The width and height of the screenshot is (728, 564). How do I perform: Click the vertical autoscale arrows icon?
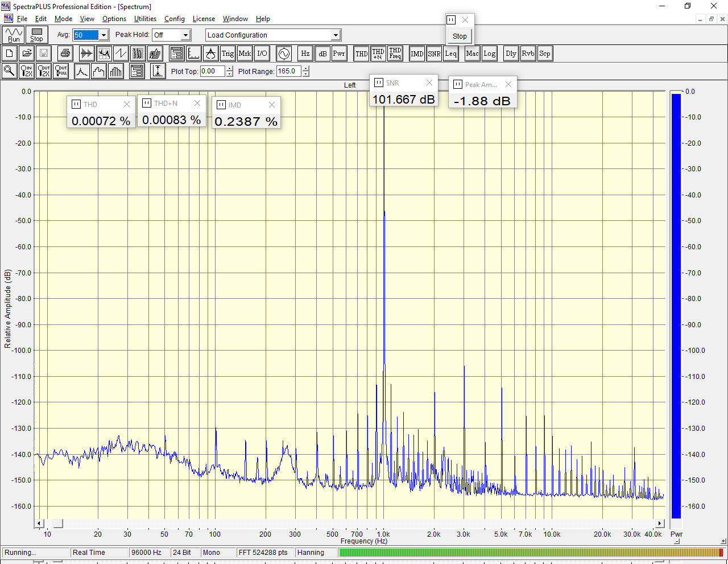click(x=158, y=71)
